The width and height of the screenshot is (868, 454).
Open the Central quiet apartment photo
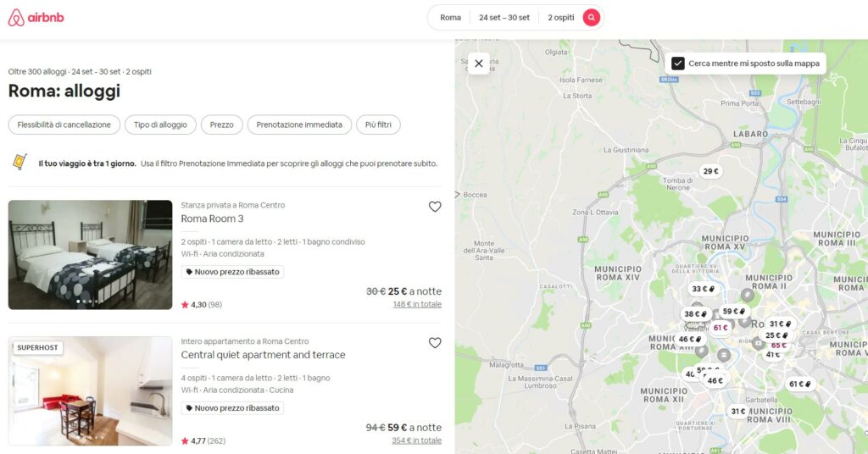tap(90, 391)
